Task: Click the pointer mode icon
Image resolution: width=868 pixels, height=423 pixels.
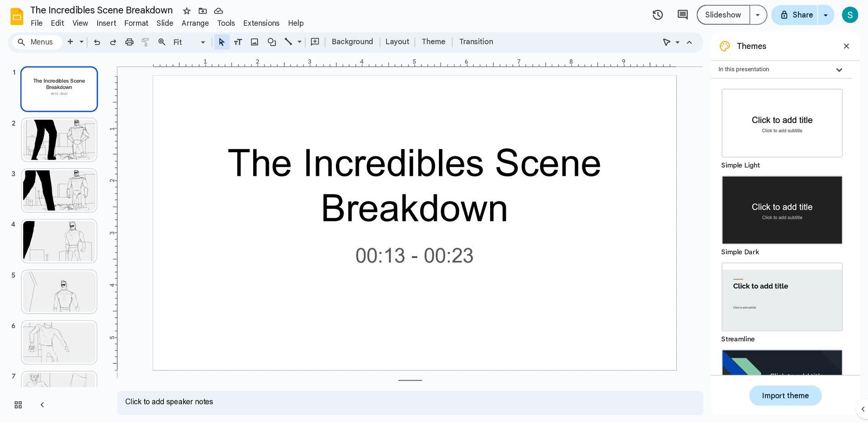Action: [666, 42]
